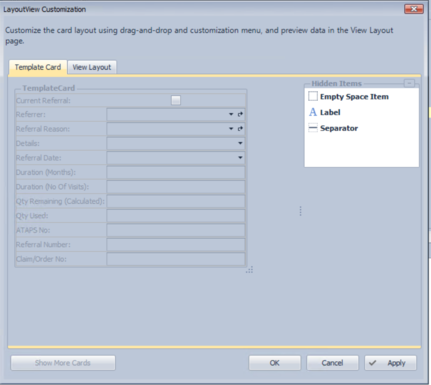This screenshot has height=385, width=431.
Task: Click the Referral Reason refresh arrow icon
Action: pos(240,129)
